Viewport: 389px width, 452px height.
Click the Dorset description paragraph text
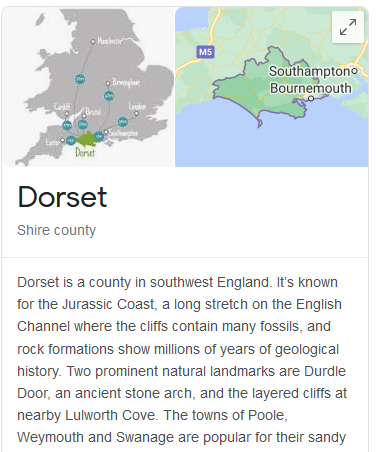182,360
